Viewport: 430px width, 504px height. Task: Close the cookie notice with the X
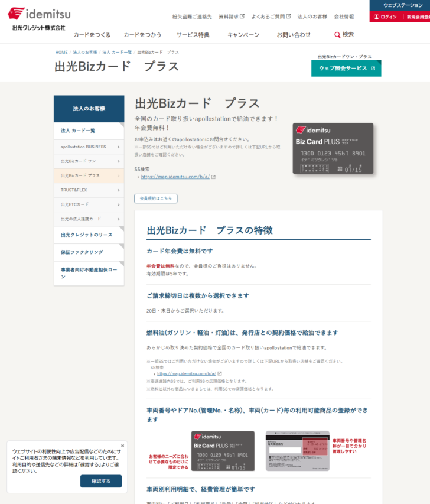coord(122,446)
